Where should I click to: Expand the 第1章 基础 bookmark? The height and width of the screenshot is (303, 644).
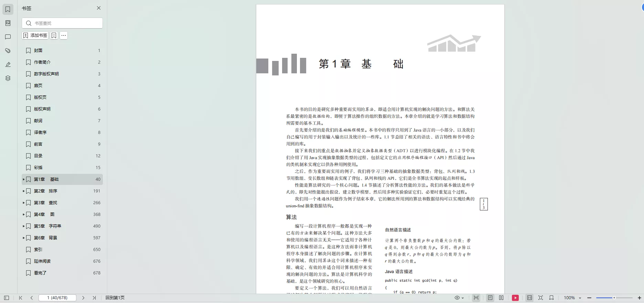(23, 179)
